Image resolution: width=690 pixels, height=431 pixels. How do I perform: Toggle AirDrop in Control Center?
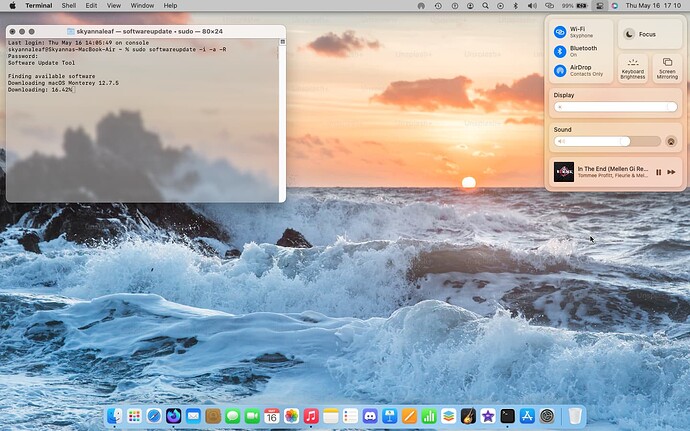coord(560,70)
